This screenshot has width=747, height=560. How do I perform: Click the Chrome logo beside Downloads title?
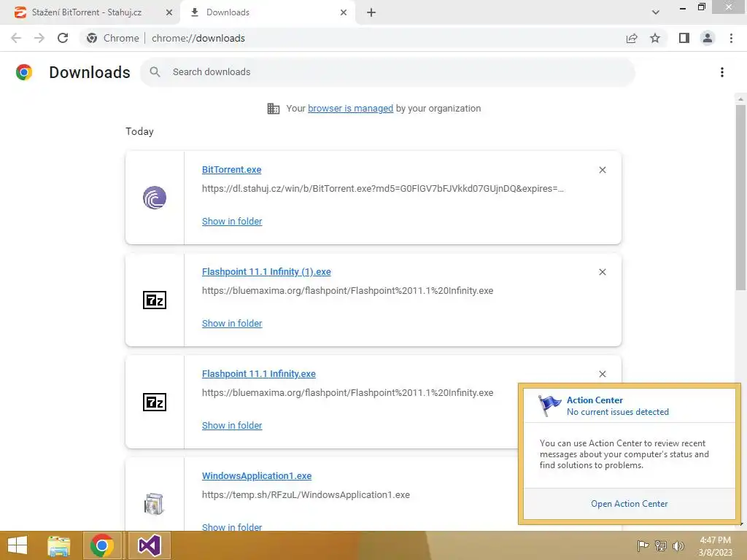pyautogui.click(x=24, y=72)
